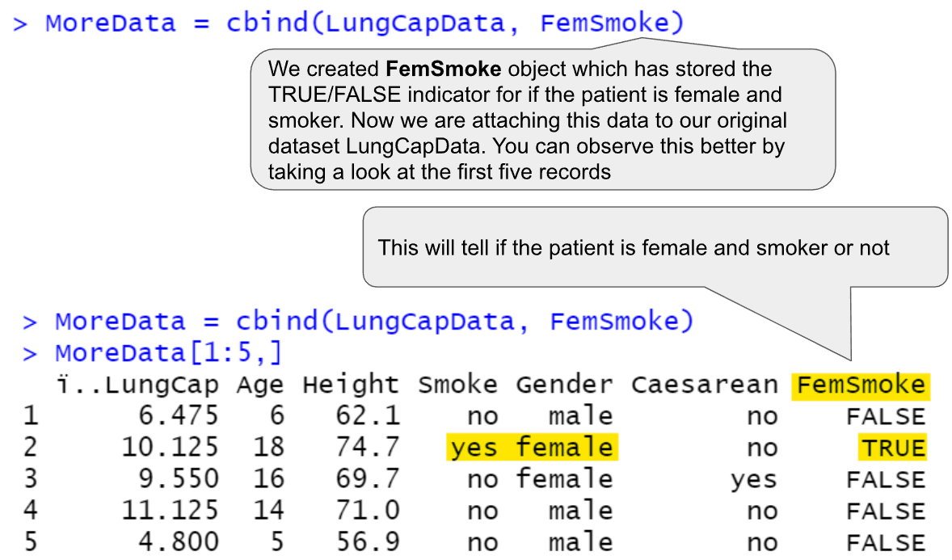This screenshot has height=560, width=952.
Task: Select the Smoke column header
Action: click(457, 385)
